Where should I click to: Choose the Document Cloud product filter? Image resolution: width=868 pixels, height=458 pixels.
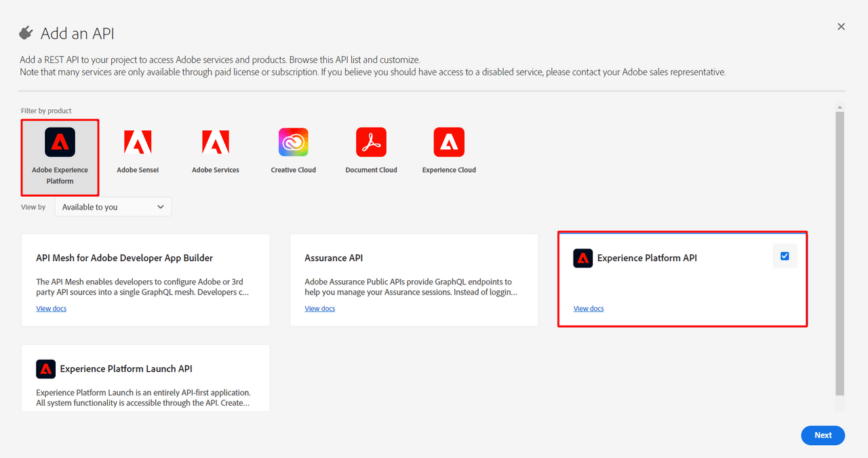371,150
